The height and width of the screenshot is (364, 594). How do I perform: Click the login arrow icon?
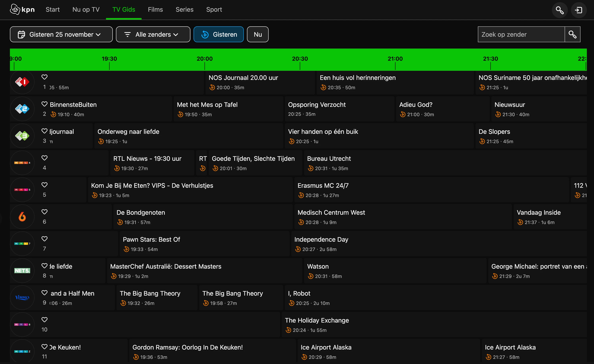[x=579, y=10]
